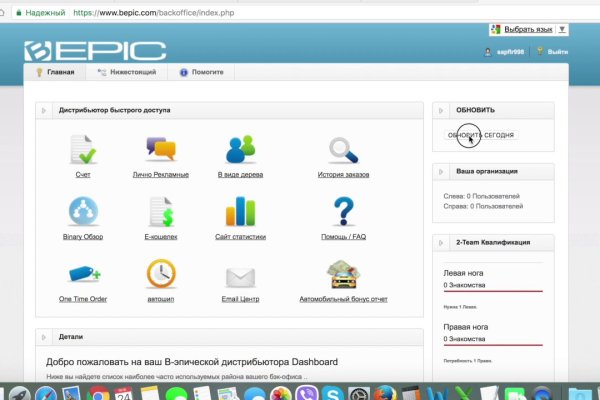600x400 pixels.
Task: Open the One Time Order icon
Action: click(82, 273)
